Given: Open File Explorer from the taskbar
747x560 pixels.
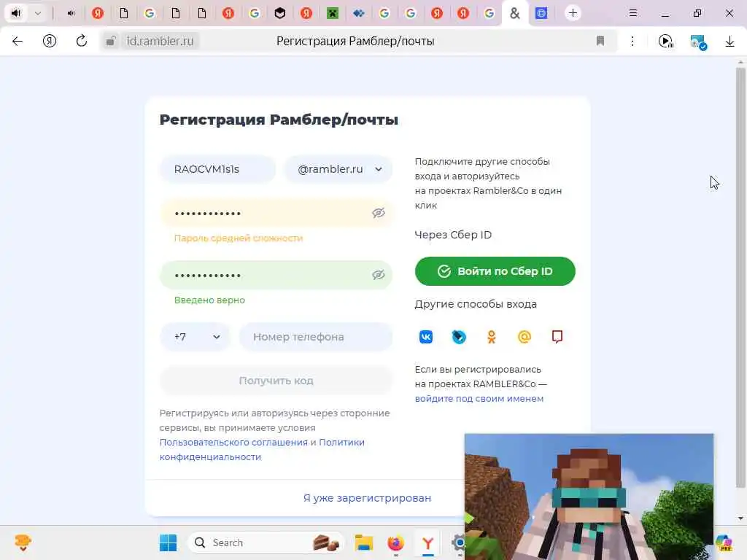Looking at the screenshot, I should (x=364, y=542).
